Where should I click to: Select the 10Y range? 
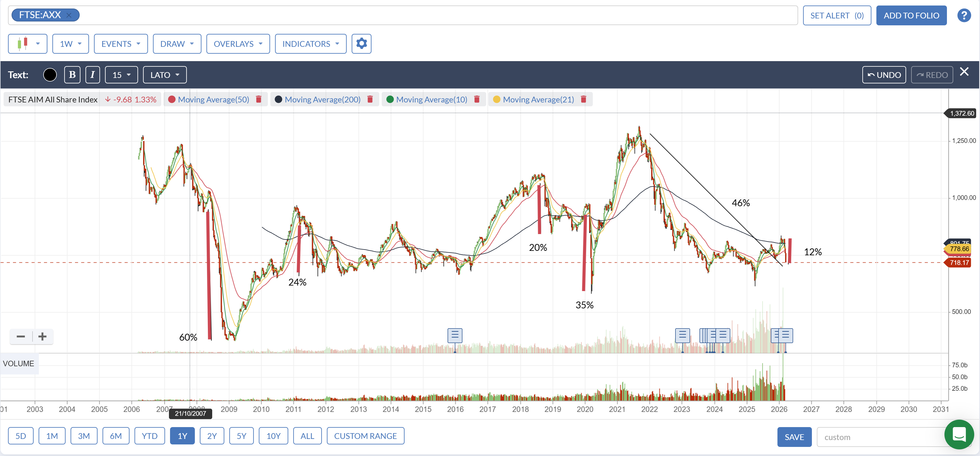273,436
